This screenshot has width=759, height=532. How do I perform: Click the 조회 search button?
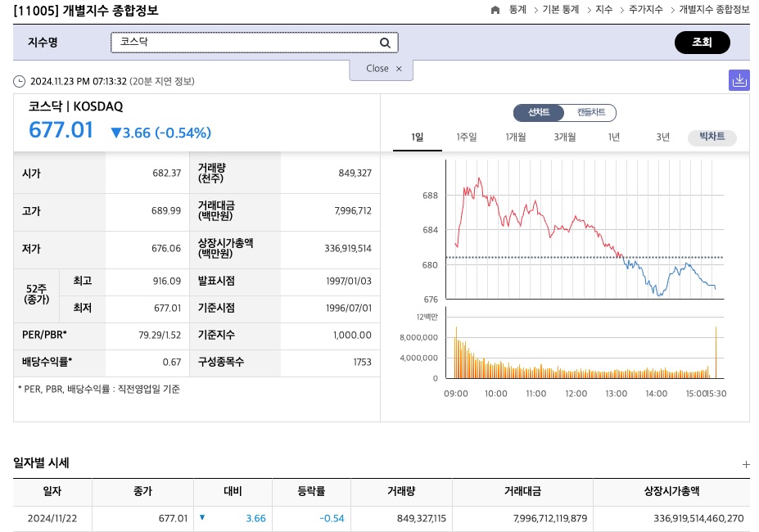coord(702,43)
